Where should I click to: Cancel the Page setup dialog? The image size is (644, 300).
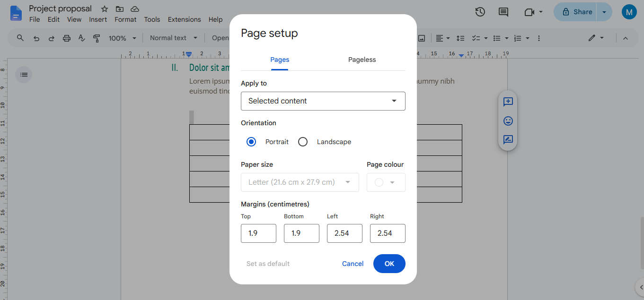click(353, 264)
